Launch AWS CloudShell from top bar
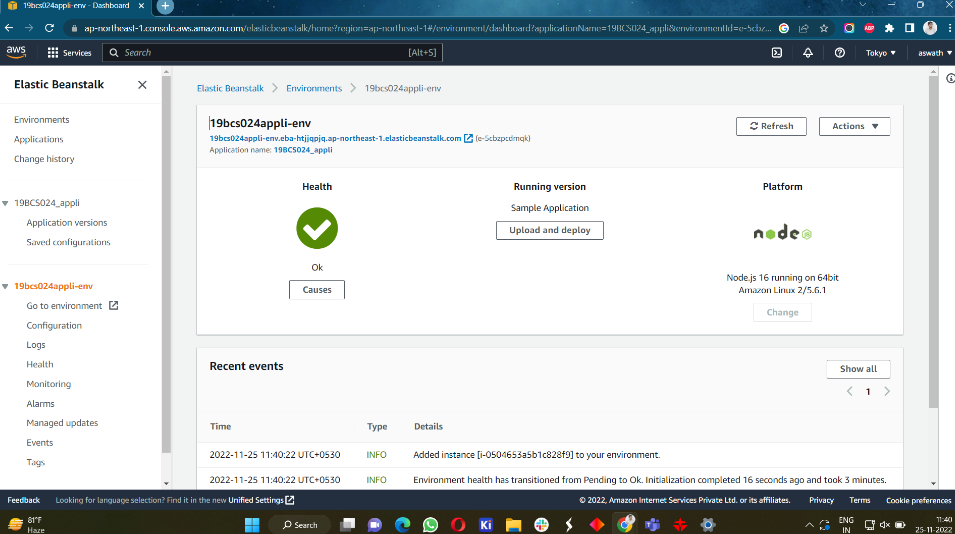The width and height of the screenshot is (955, 534). pos(777,53)
